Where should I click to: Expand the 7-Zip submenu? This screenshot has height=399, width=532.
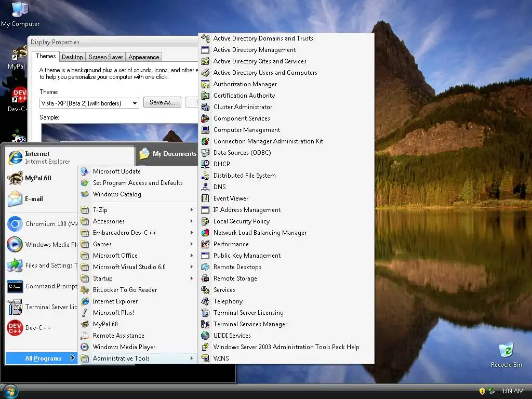pyautogui.click(x=137, y=210)
